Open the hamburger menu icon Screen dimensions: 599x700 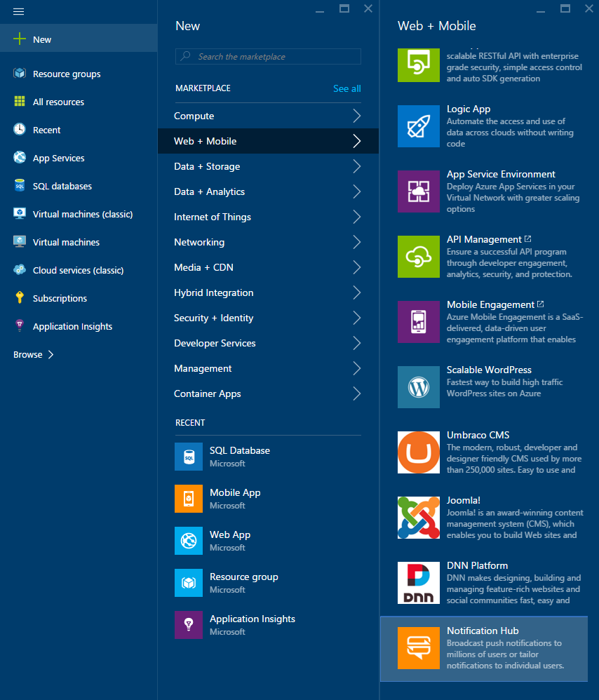point(18,12)
